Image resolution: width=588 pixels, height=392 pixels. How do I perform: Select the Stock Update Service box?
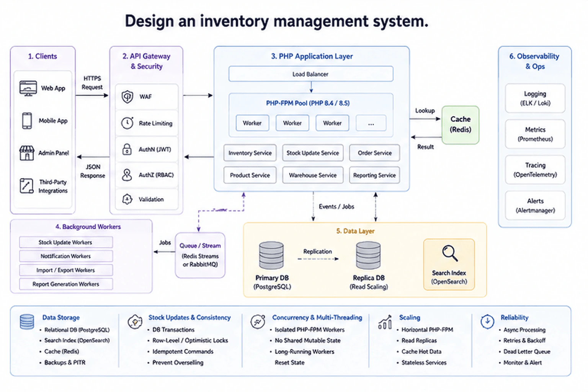click(x=313, y=153)
